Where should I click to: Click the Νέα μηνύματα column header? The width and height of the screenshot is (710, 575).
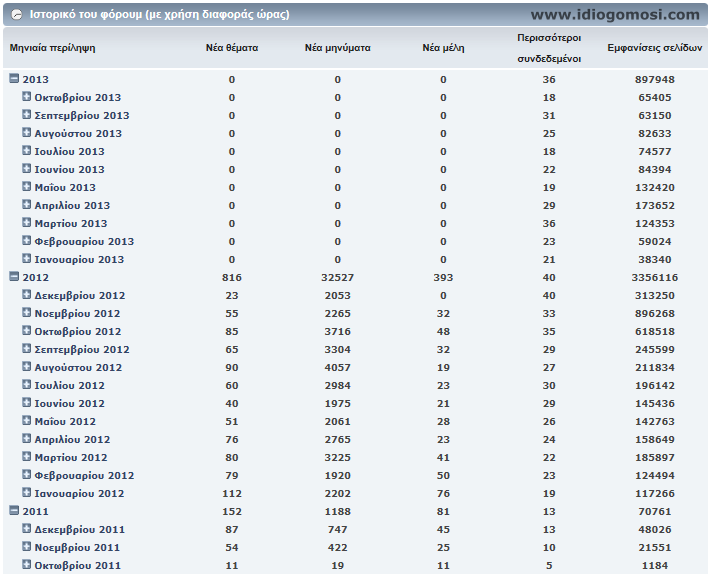click(x=338, y=48)
